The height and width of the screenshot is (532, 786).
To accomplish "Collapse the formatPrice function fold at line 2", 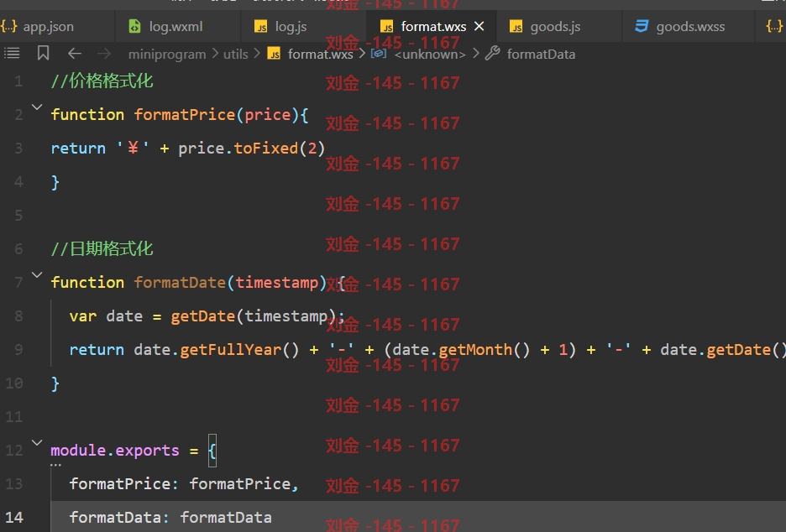I will click(37, 107).
